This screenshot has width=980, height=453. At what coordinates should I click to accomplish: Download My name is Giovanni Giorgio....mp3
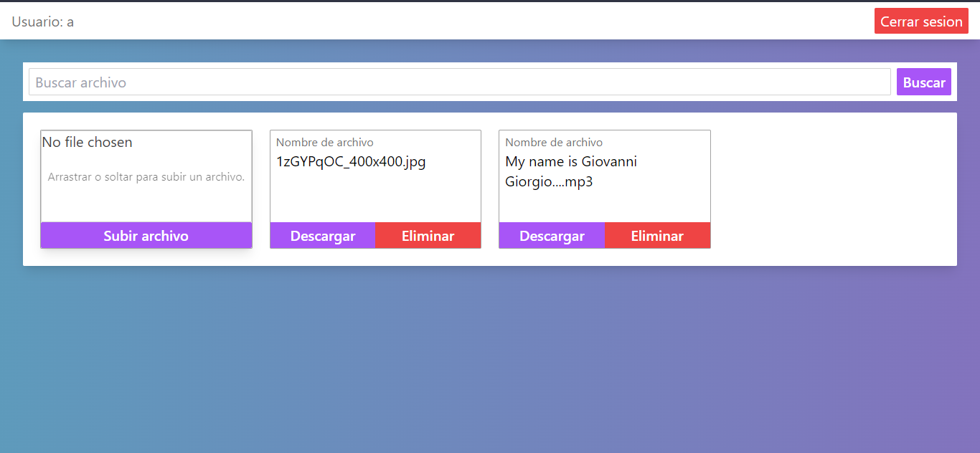552,235
